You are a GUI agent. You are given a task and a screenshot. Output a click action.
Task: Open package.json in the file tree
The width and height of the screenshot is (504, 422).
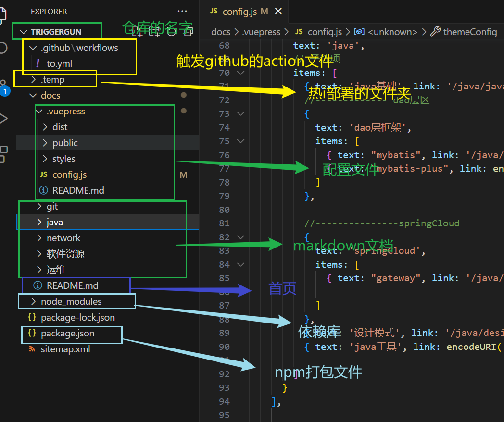67,334
